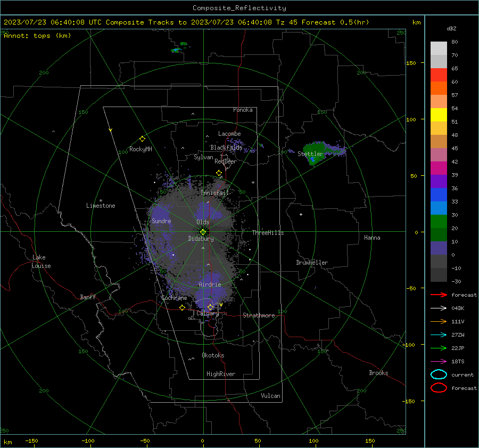Click the 04DK legend text
This screenshot has width=479, height=448.
click(x=458, y=308)
